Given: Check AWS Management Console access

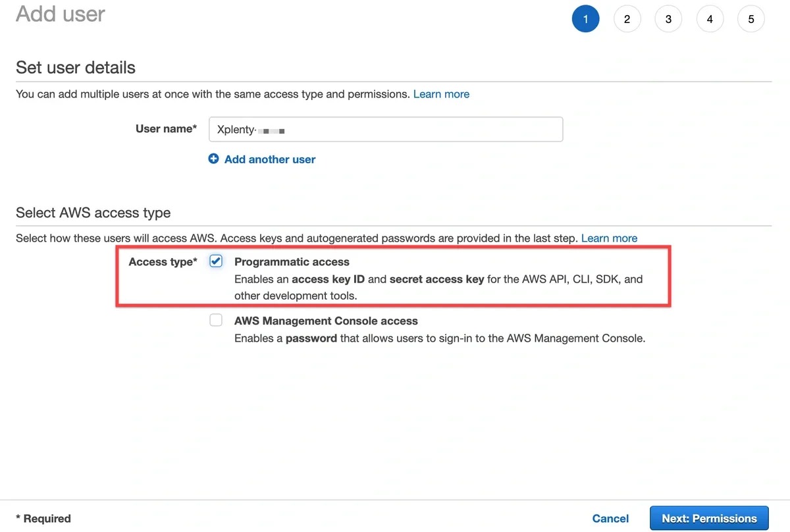Looking at the screenshot, I should [215, 320].
